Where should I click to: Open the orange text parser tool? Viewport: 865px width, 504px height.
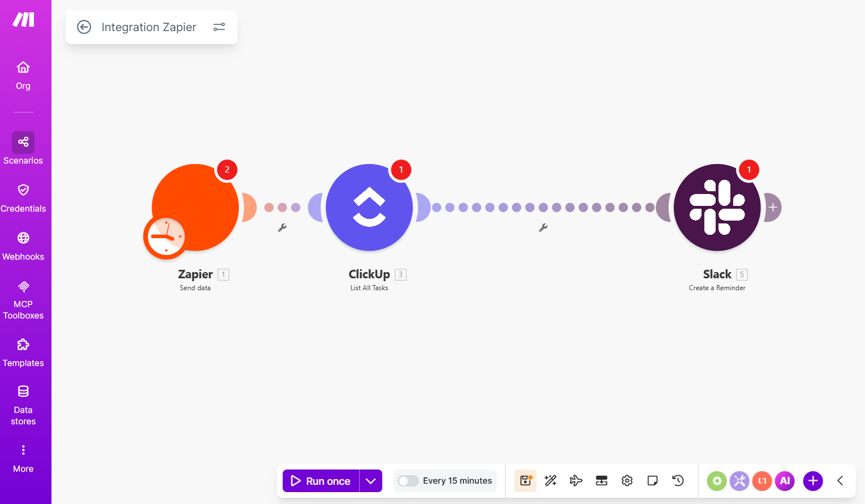[x=762, y=480]
